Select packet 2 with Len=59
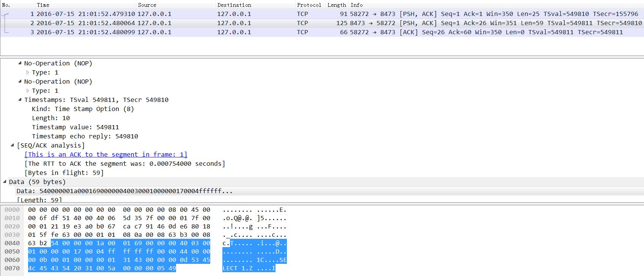Image resolution: width=644 pixels, height=276 pixels. pos(322,23)
